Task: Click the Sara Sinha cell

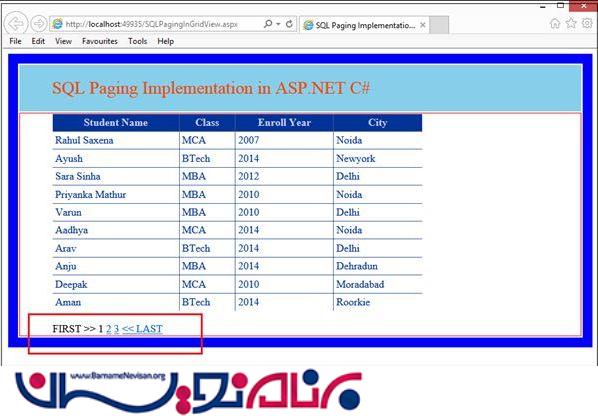Action: click(x=116, y=176)
